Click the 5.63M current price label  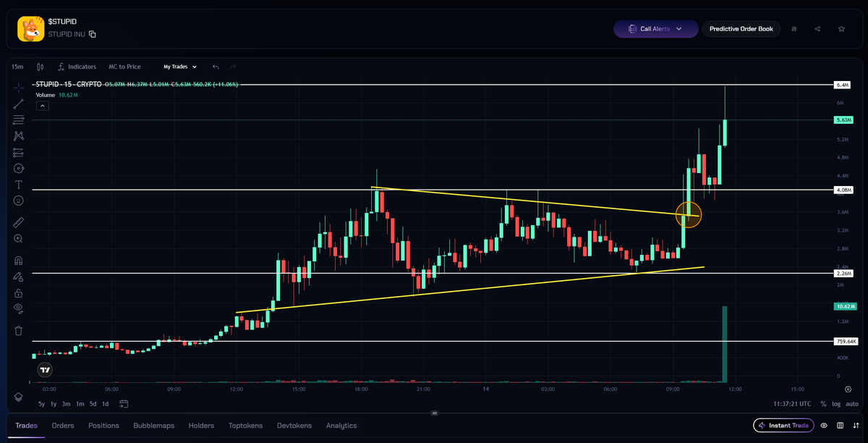(x=844, y=120)
